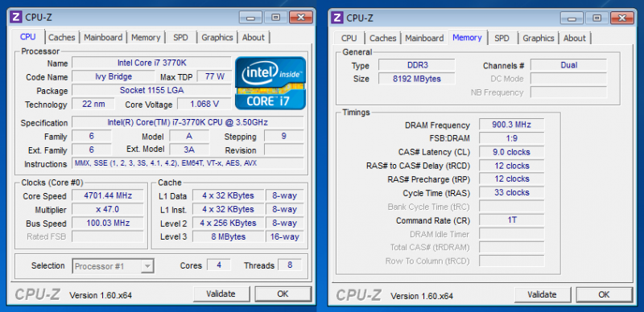Open the About tab in right window

coord(575,38)
